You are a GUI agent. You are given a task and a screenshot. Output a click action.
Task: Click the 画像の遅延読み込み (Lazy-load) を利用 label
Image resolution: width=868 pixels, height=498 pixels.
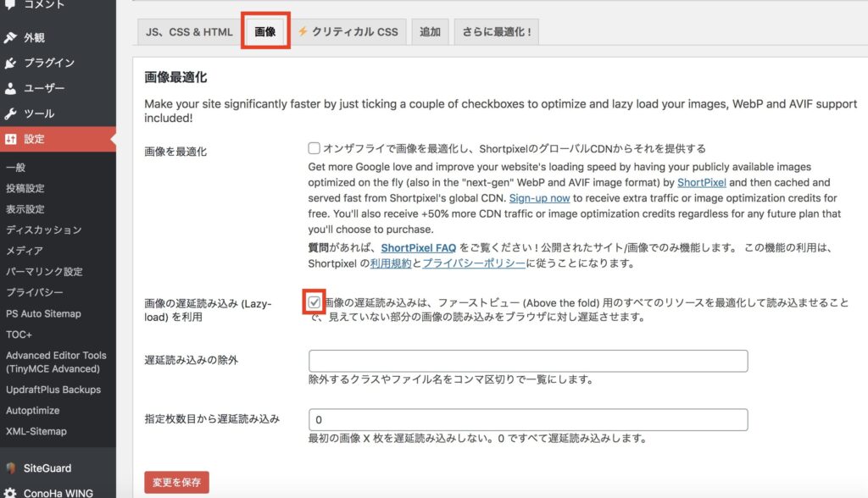tap(208, 311)
